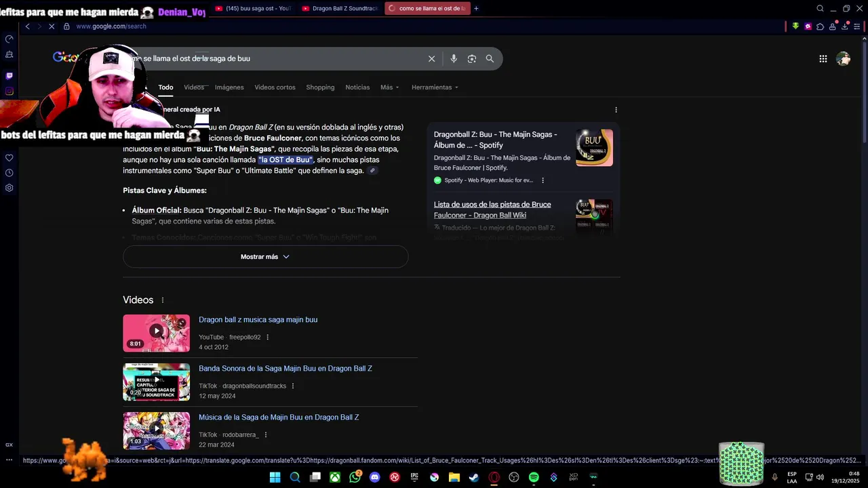Open source link chip after AI paragraph

coord(372,171)
